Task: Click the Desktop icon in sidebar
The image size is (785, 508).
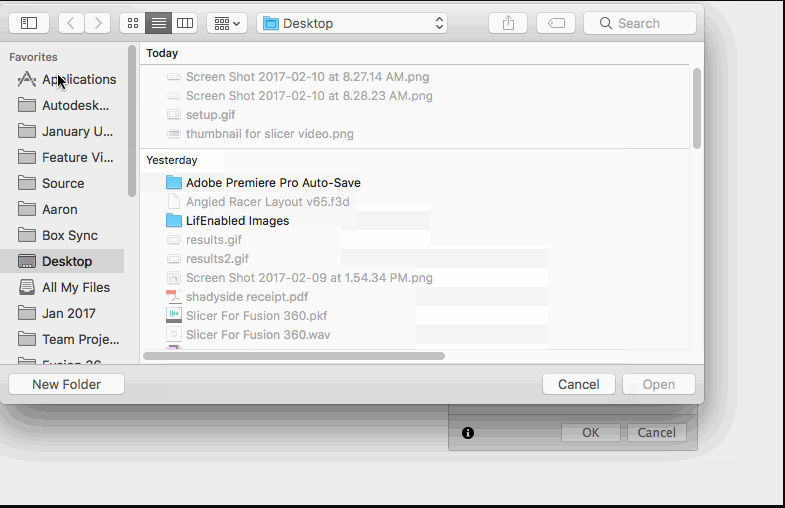Action: 27,261
